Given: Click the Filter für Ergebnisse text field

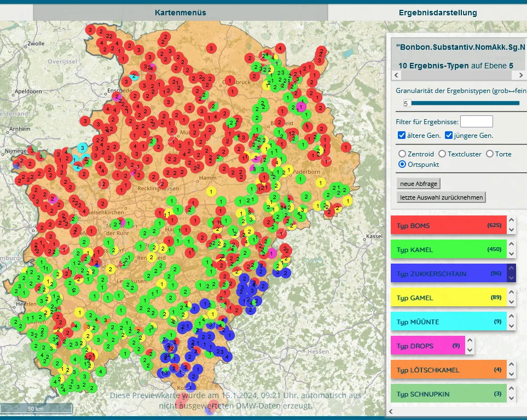Looking at the screenshot, I should pos(476,121).
